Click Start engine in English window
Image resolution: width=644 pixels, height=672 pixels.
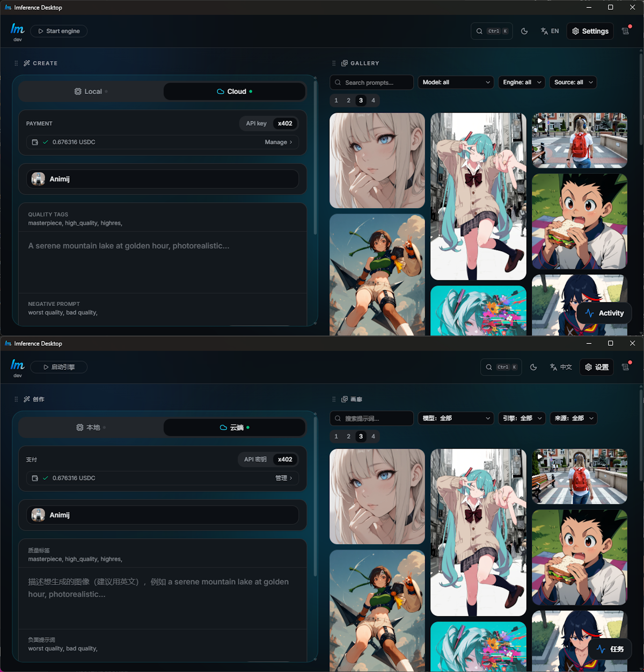coord(58,31)
